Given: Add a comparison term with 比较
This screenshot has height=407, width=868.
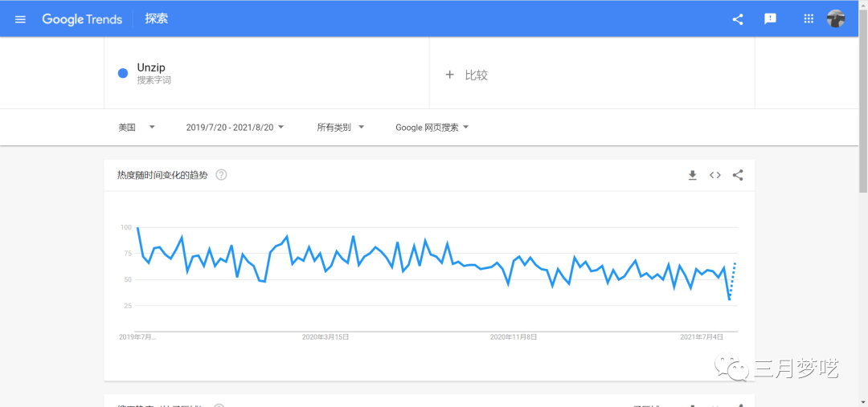Looking at the screenshot, I should click(x=467, y=75).
